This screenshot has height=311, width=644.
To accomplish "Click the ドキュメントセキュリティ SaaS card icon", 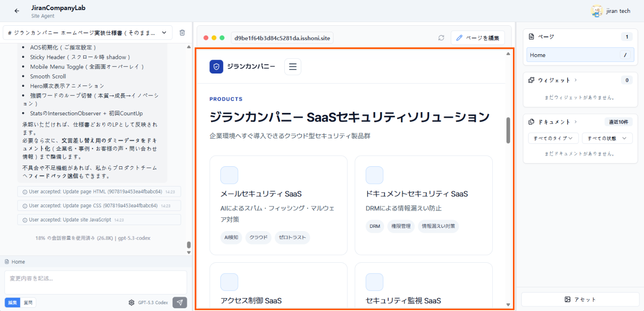I will point(374,175).
